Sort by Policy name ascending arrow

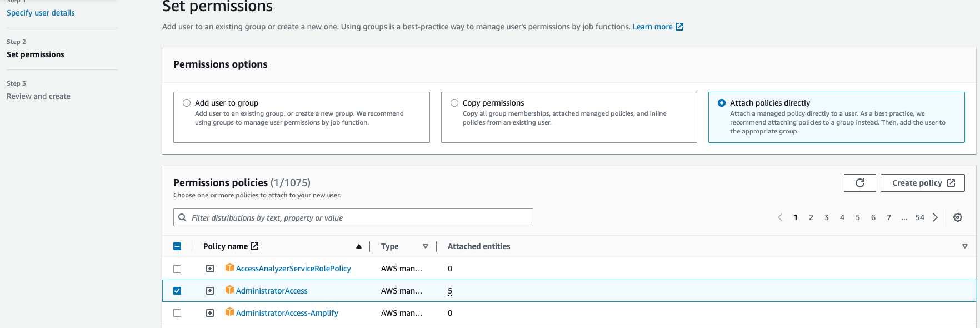(359, 246)
